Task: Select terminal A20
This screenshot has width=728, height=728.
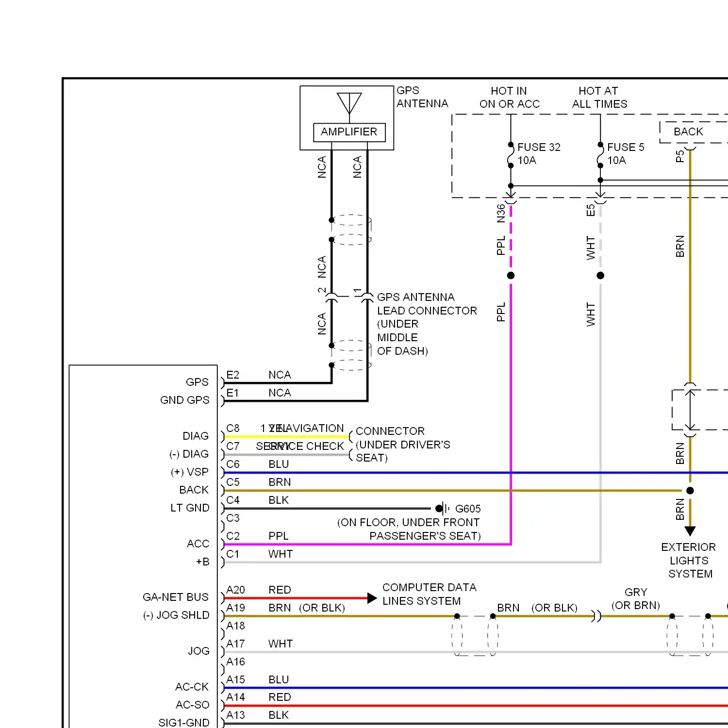Action: (x=235, y=590)
